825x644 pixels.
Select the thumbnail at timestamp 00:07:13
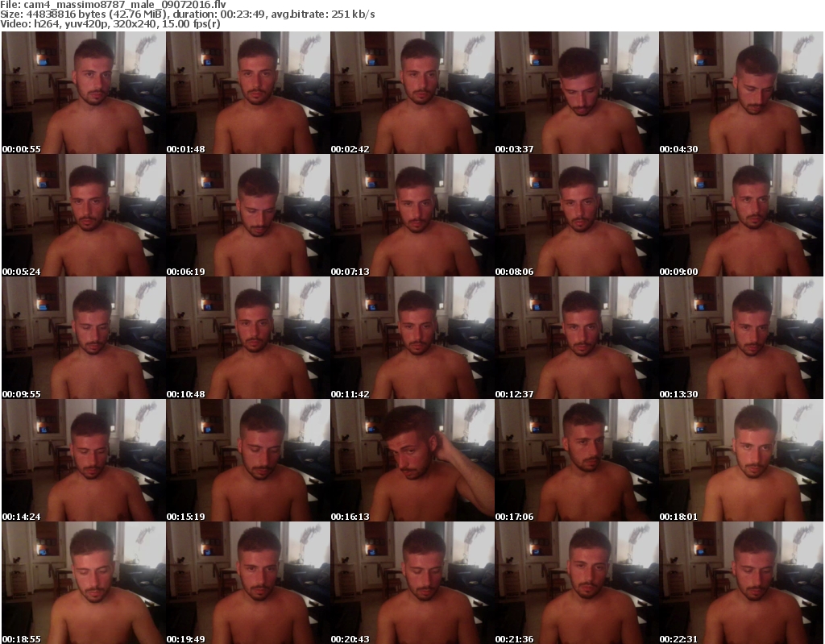click(x=412, y=215)
